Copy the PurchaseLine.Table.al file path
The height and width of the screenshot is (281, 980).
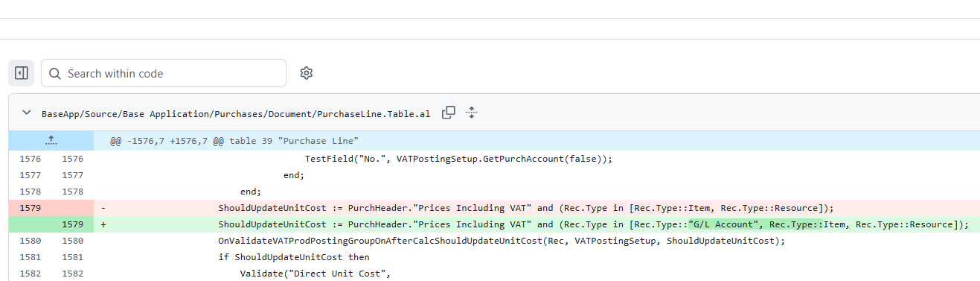(x=449, y=113)
